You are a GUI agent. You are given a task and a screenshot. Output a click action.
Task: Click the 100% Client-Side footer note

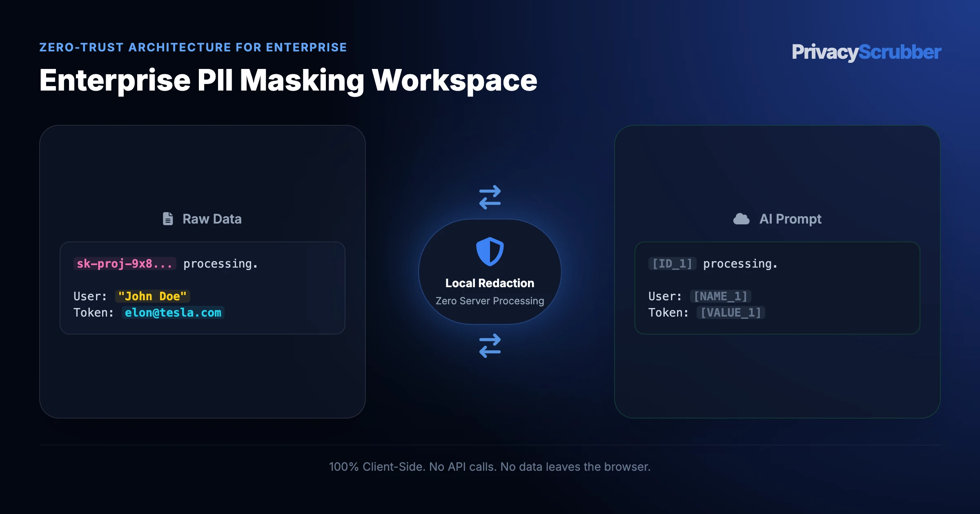(490, 467)
